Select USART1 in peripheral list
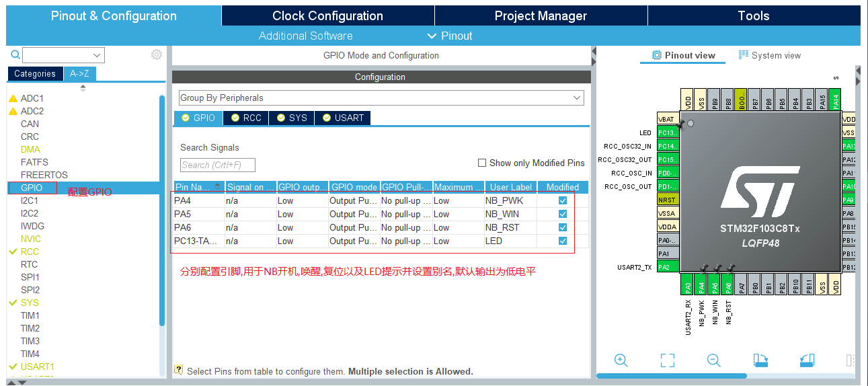 pyautogui.click(x=37, y=366)
